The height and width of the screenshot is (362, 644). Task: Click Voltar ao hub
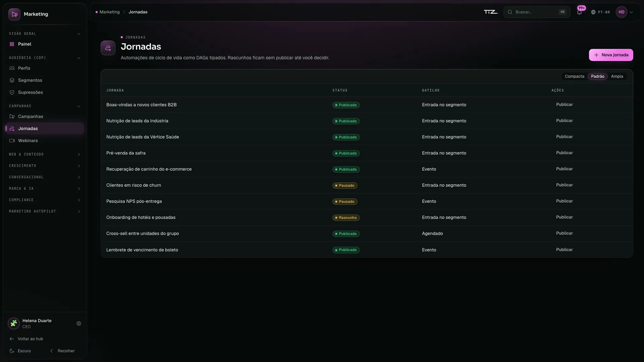coord(26,339)
